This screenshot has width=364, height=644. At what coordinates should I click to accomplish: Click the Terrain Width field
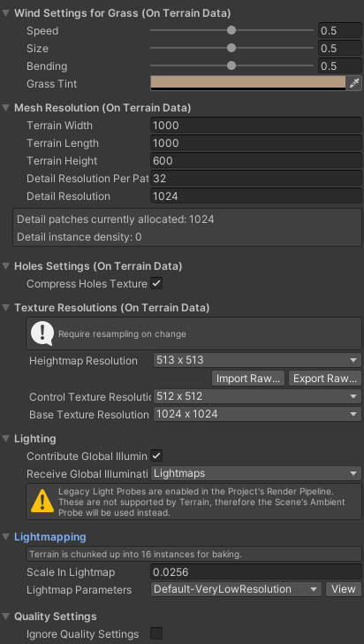click(x=256, y=126)
